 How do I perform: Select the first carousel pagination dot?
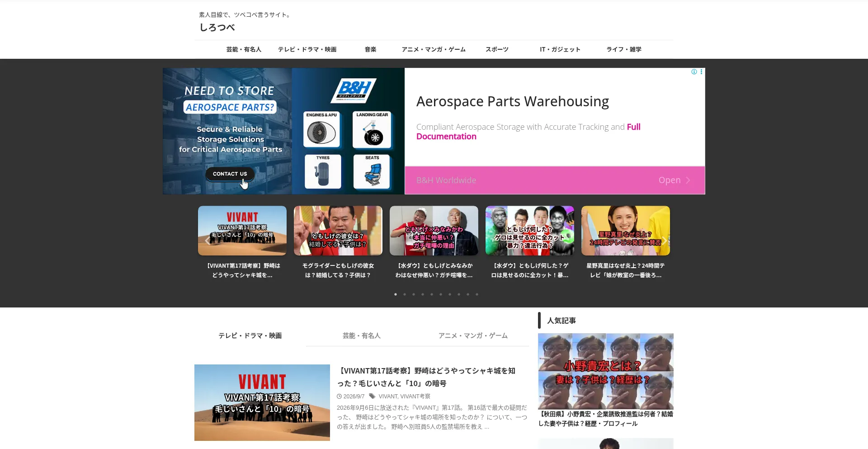coord(396,294)
